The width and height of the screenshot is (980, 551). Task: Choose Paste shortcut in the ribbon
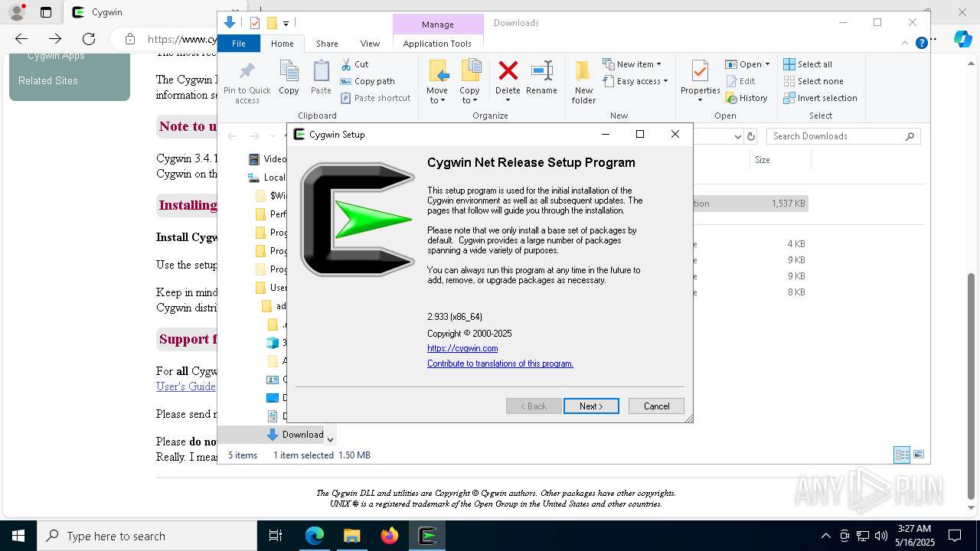pyautogui.click(x=375, y=98)
